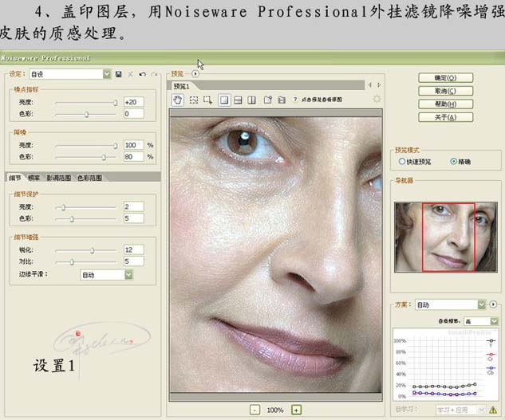Click the noise reduction 色彩 slider handle
Image resolution: width=505 pixels, height=420 pixels.
[104, 157]
